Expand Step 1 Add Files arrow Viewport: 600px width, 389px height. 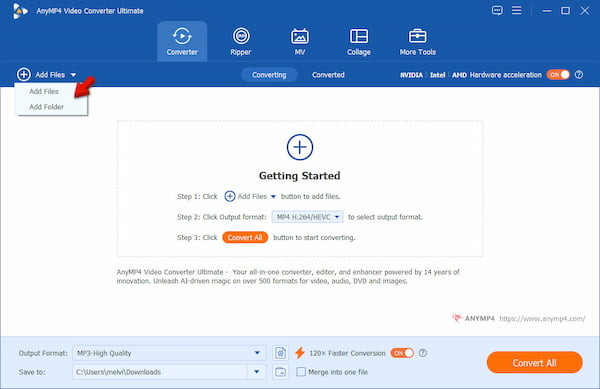tap(273, 197)
